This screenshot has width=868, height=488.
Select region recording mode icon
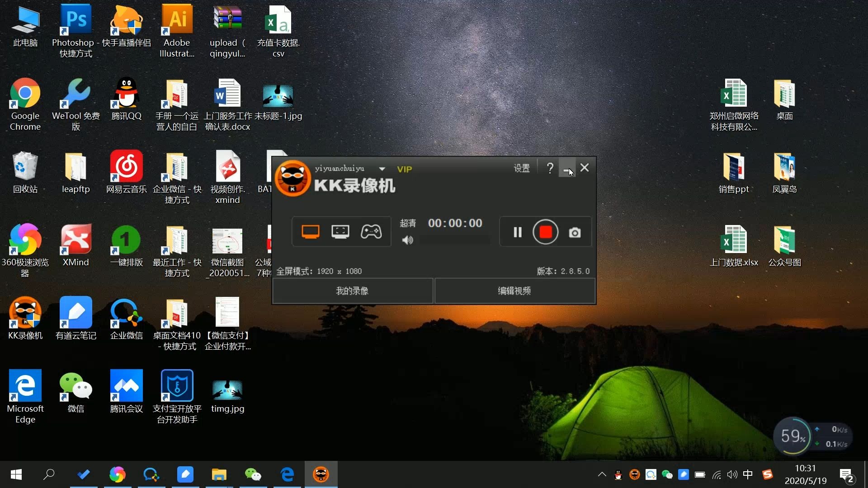click(x=340, y=232)
